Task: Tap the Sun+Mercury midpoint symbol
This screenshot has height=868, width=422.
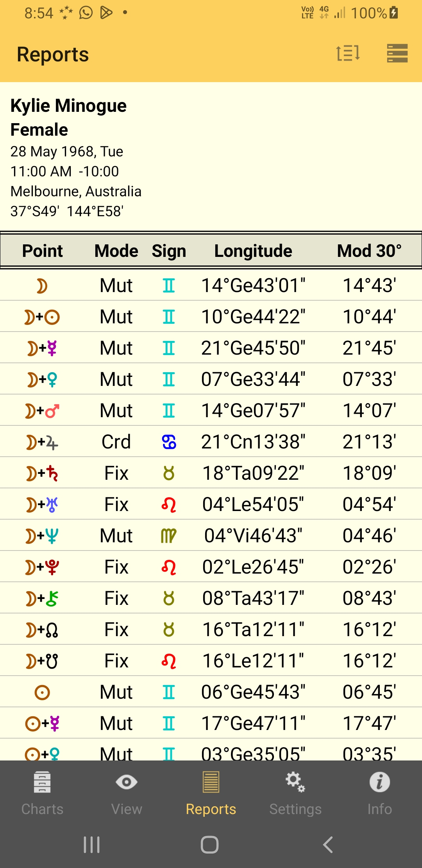Action: [x=42, y=724]
